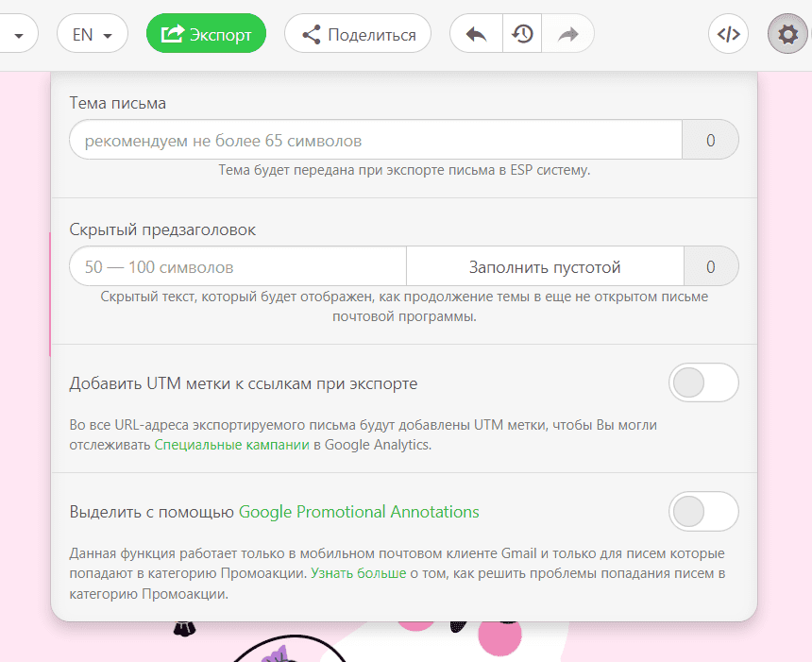Viewport: 812px width, 662px height.
Task: Click the preheader character counter badge
Action: tap(710, 267)
